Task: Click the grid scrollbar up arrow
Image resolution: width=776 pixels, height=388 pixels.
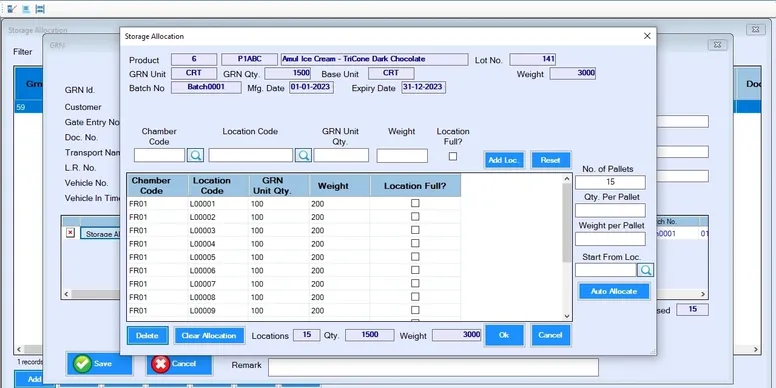Action: (x=567, y=178)
